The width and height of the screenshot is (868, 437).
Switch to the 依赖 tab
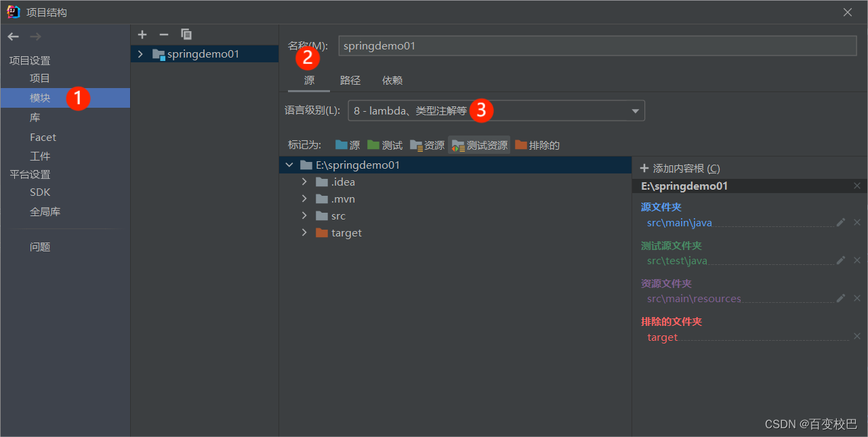[x=392, y=80]
